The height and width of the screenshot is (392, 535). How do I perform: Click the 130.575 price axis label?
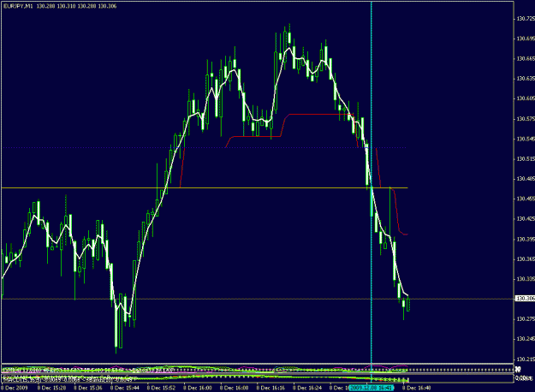point(525,119)
